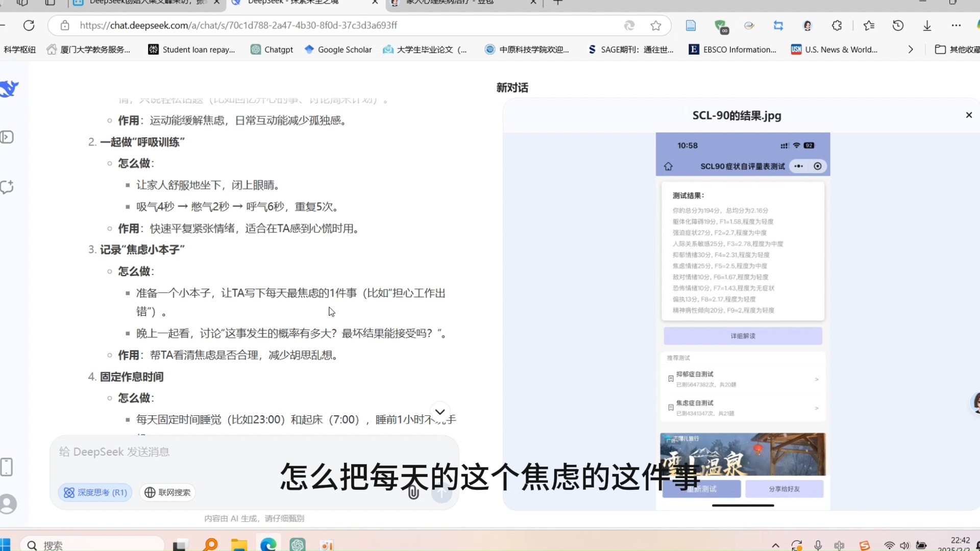Expand hidden bookmarks with chevron arrow

[x=911, y=49]
